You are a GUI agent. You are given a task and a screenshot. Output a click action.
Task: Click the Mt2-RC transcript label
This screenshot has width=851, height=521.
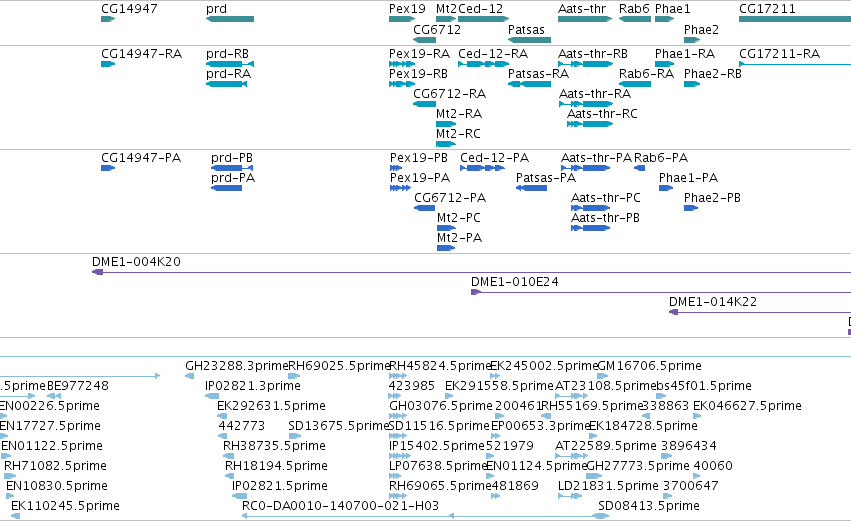(458, 134)
